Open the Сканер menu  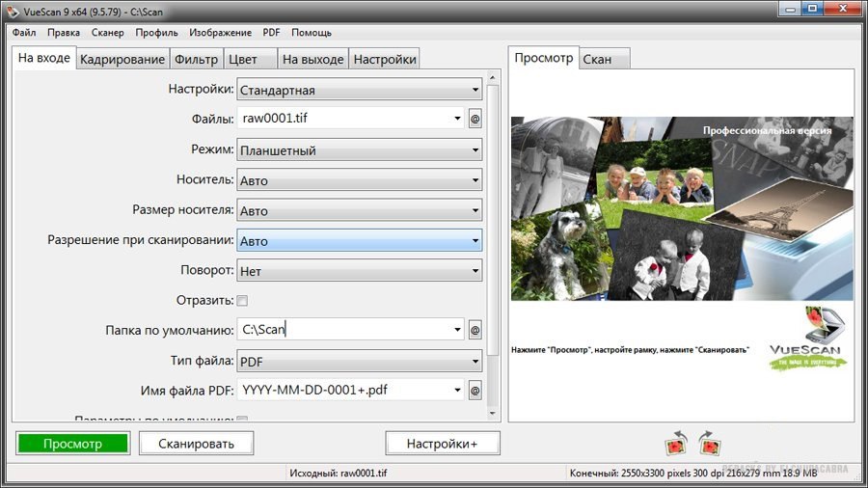click(107, 33)
